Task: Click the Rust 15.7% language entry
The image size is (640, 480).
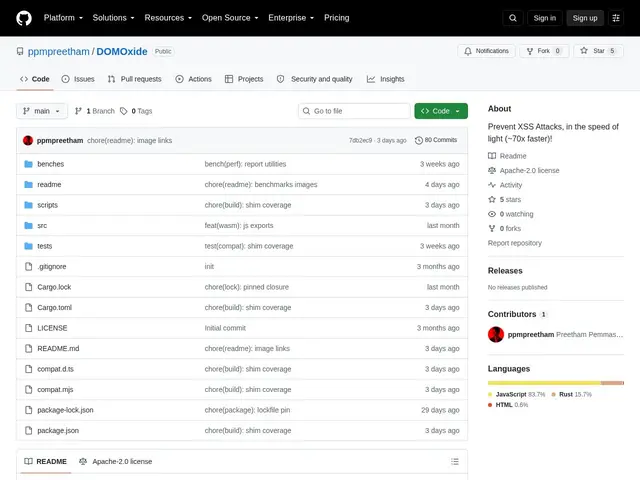Action: (571, 394)
